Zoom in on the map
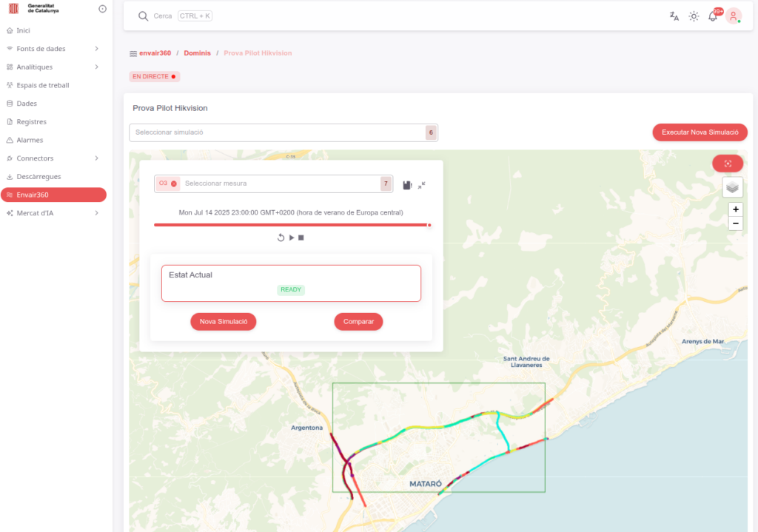Viewport: 758px width, 532px height. coord(735,209)
